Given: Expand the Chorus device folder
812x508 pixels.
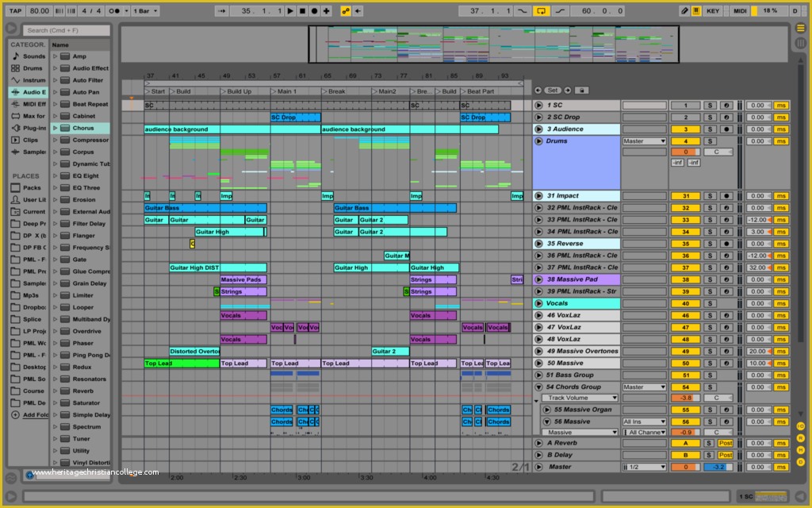Looking at the screenshot, I should (x=55, y=128).
